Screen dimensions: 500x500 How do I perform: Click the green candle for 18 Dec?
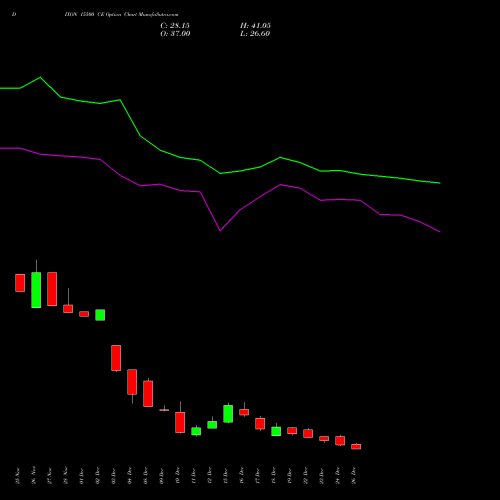click(x=276, y=431)
